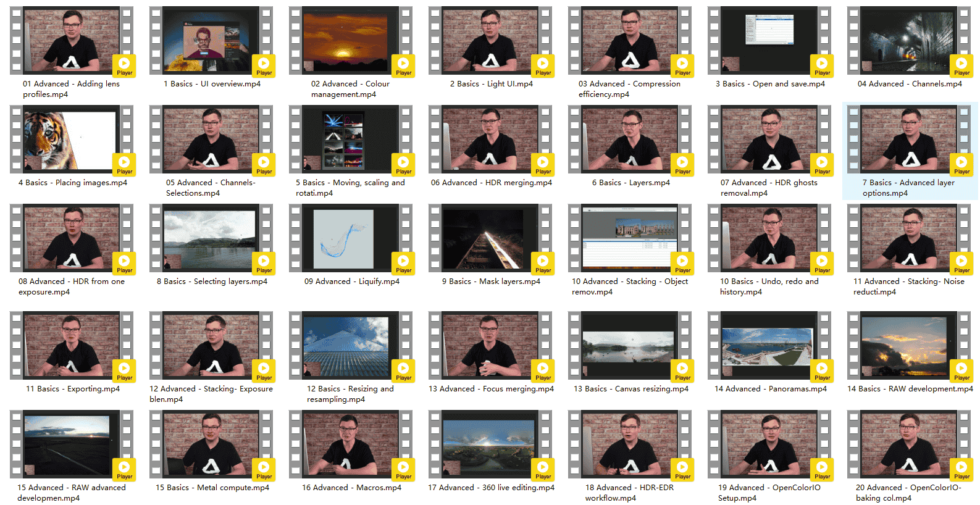Click the Player badge on 01 Advanced lens profiles video

point(124,65)
